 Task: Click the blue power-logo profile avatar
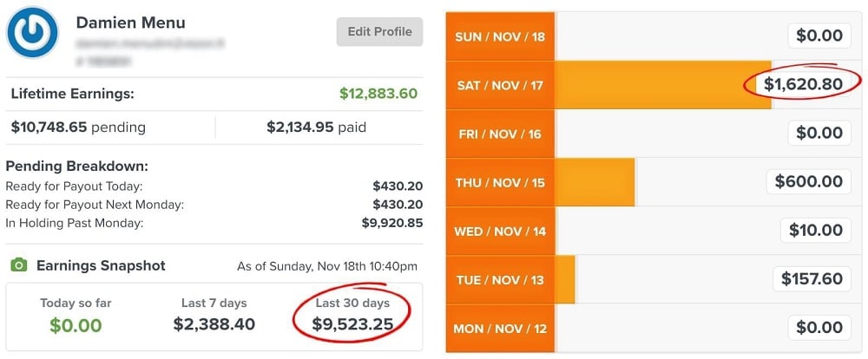pyautogui.click(x=32, y=33)
